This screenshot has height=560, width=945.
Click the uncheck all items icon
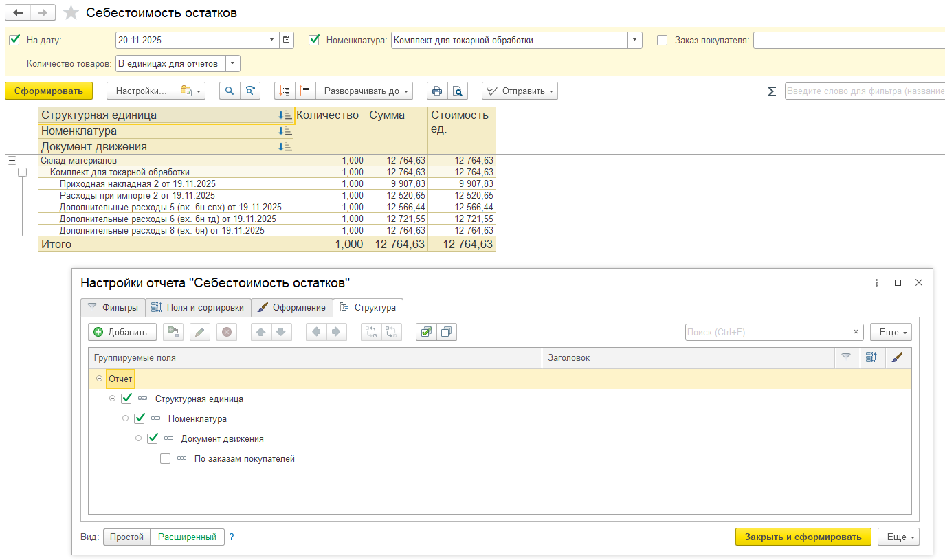coord(446,332)
